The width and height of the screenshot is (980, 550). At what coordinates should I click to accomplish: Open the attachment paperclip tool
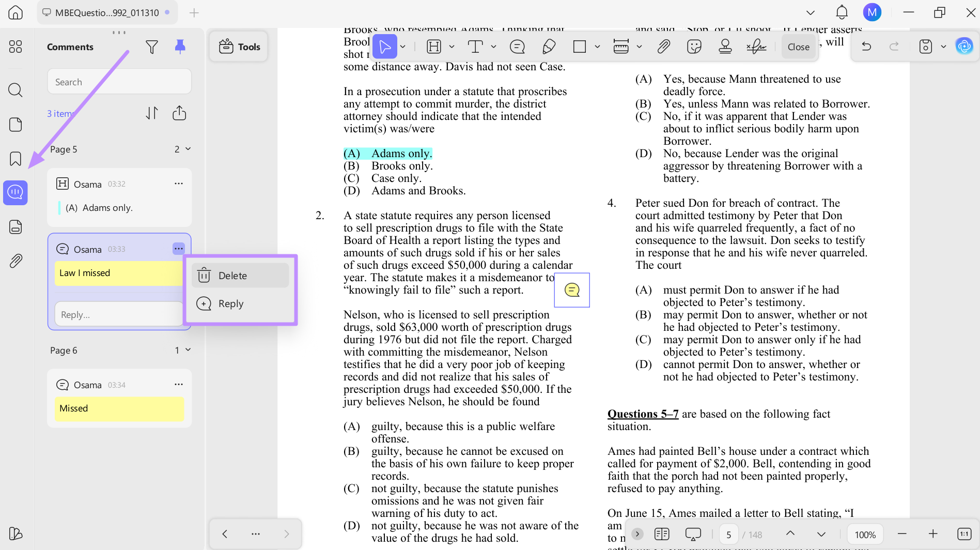click(663, 47)
